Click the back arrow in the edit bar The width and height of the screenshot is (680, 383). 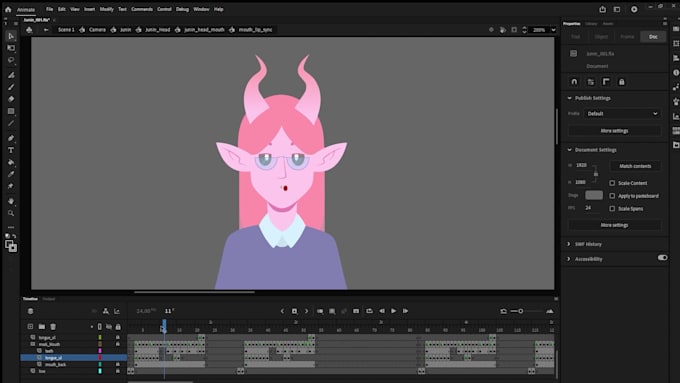click(46, 29)
